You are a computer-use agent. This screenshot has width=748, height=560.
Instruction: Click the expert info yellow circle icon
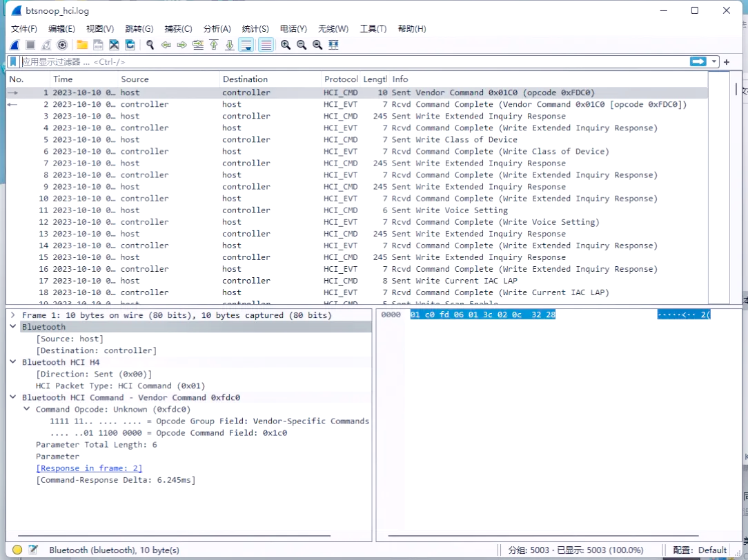point(17,550)
